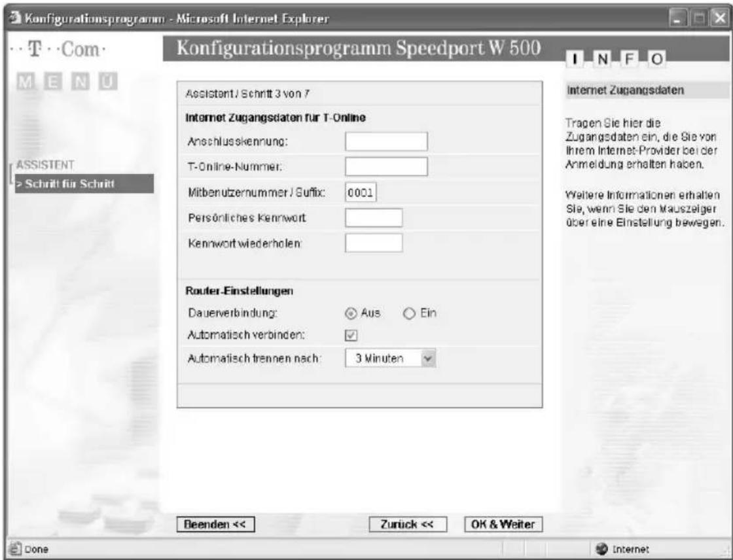733x560 pixels.
Task: Click the Zurück << button
Action: point(408,525)
